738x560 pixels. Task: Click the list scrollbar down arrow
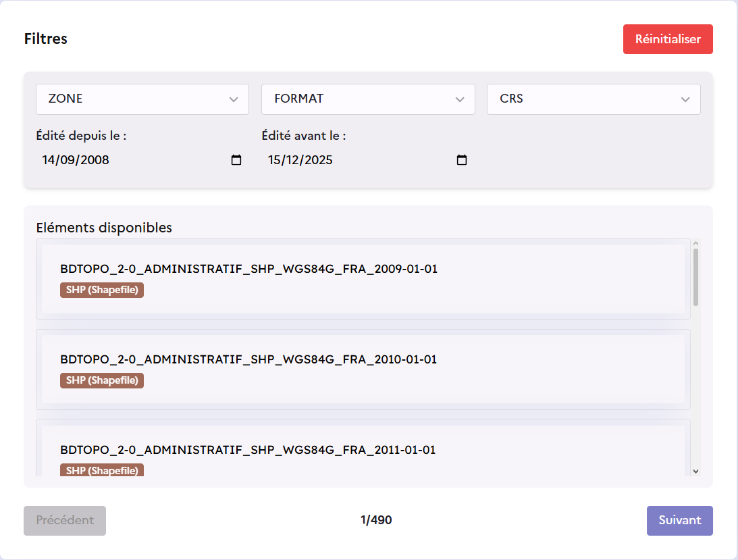[x=695, y=472]
